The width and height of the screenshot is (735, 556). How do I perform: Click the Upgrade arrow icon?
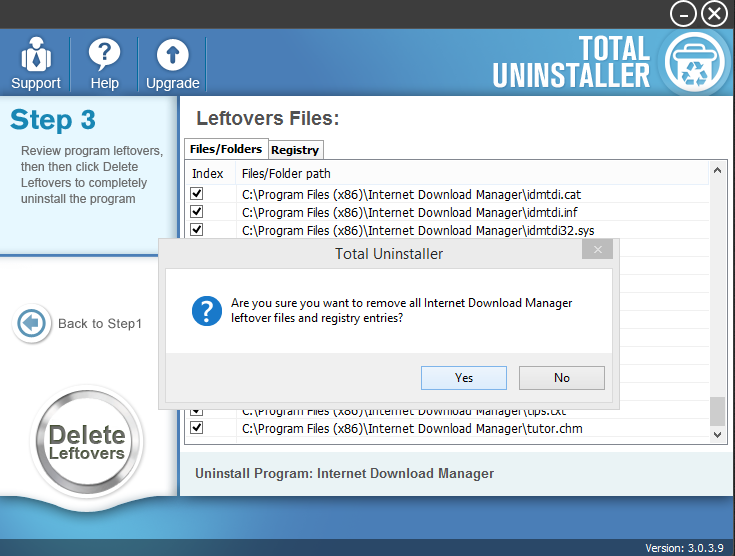[172, 55]
